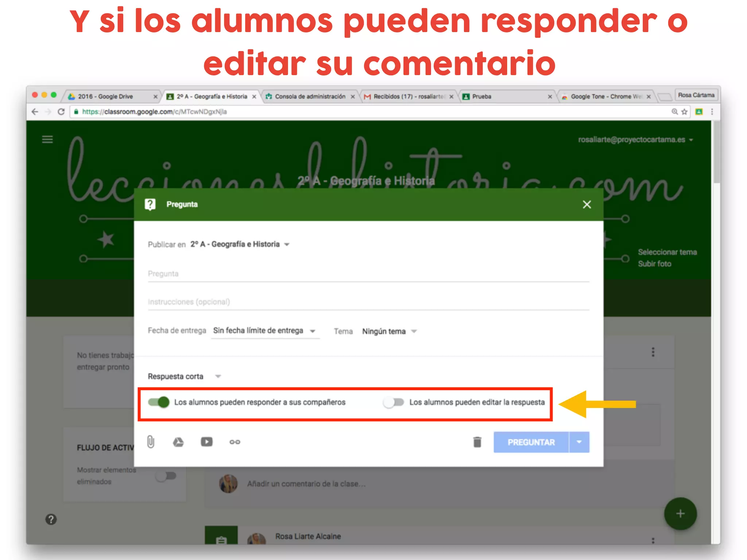Discard the question with the trash icon
Screen dimensions: 747x560
[477, 442]
